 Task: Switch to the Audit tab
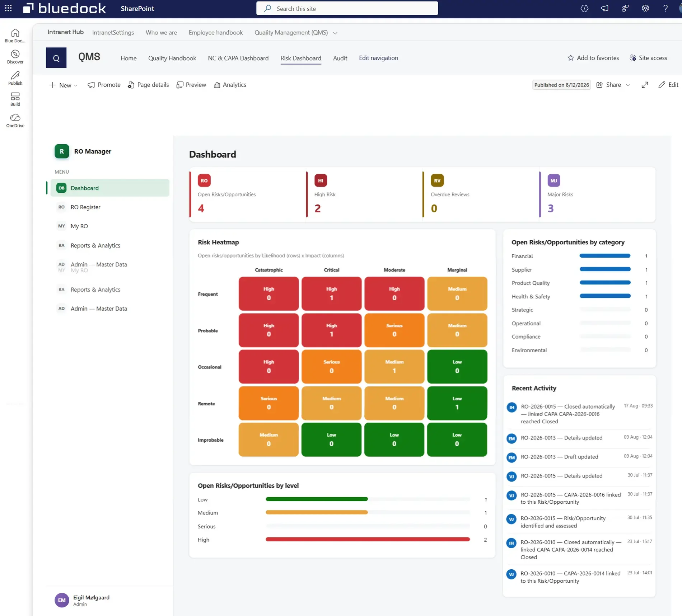pos(340,58)
